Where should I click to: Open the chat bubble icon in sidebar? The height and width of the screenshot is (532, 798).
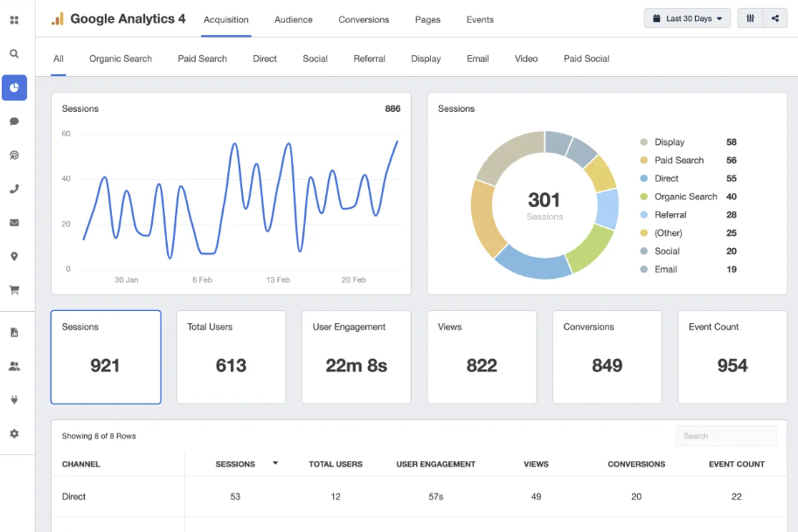tap(14, 121)
